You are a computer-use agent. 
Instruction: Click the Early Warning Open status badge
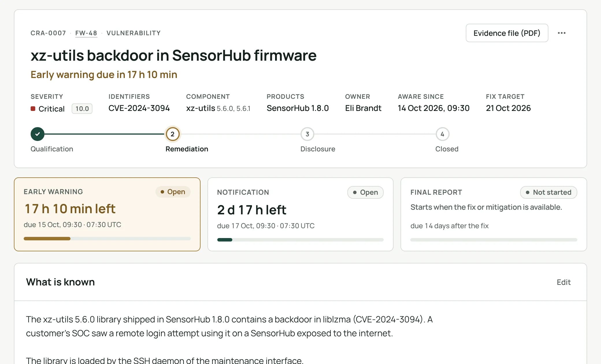pyautogui.click(x=173, y=192)
